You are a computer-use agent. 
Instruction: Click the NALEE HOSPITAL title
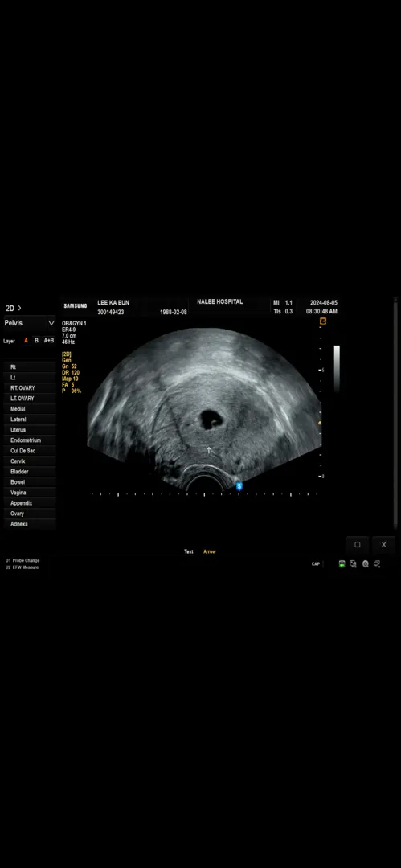pos(220,302)
